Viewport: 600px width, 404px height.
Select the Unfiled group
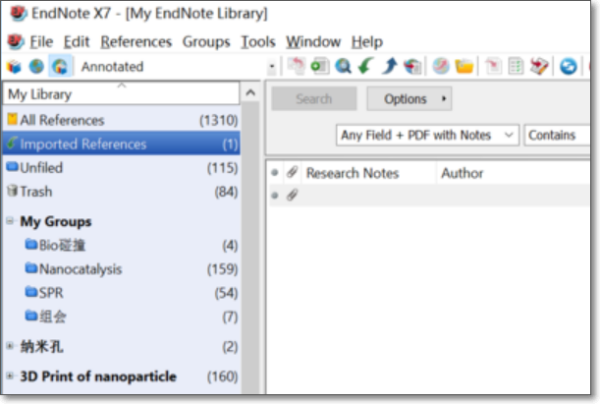click(x=121, y=168)
